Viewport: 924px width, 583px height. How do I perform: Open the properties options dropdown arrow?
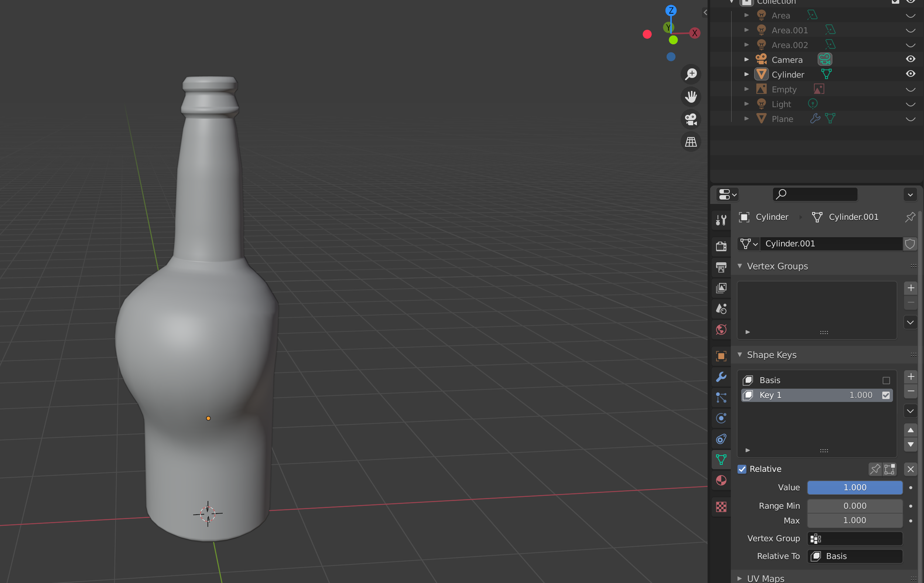pos(910,195)
